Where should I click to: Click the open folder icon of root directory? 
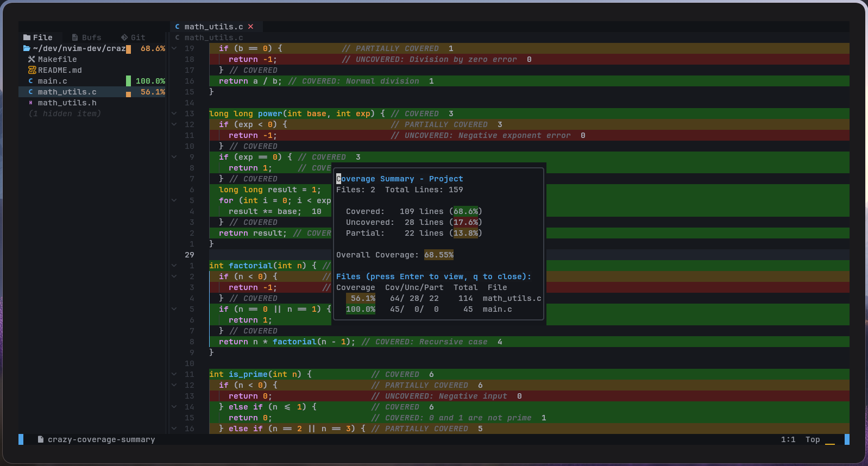[27, 48]
